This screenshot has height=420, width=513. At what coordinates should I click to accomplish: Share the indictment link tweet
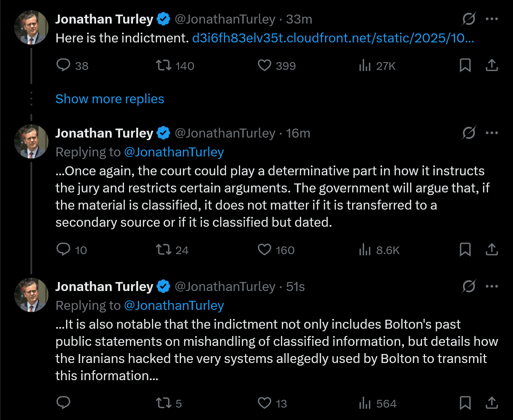pyautogui.click(x=492, y=65)
